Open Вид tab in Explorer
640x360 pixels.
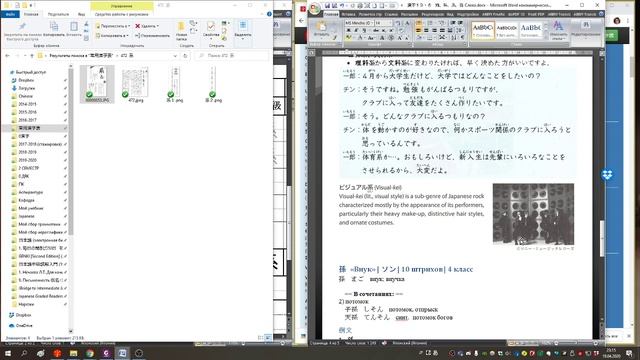[x=82, y=14]
